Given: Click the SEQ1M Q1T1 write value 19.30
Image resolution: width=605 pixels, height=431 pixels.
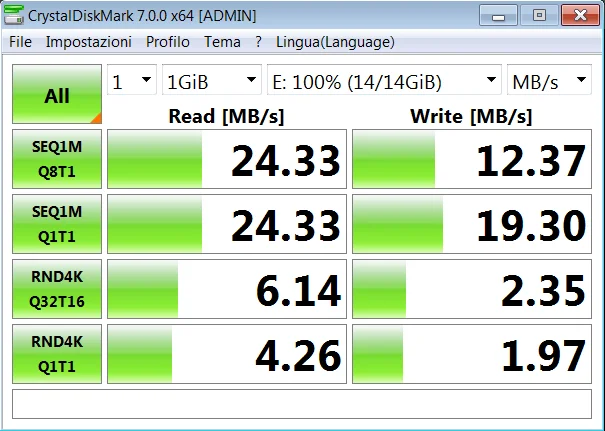Looking at the screenshot, I should tap(472, 224).
